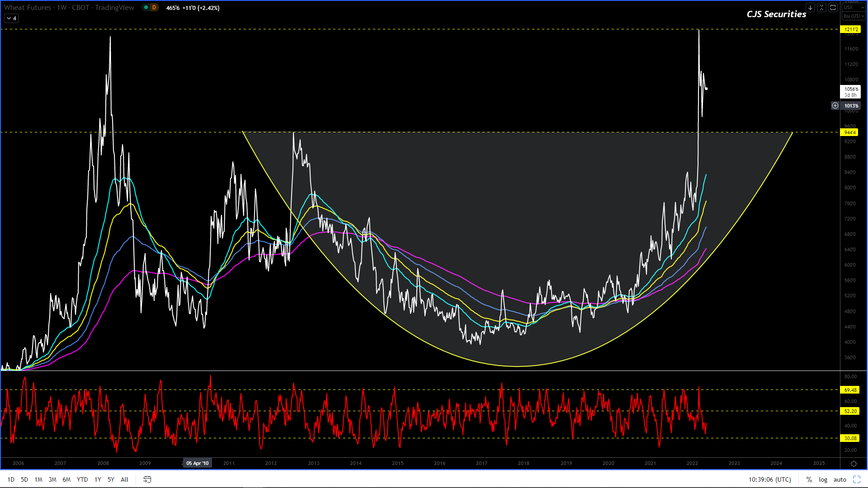868x488 pixels.
Task: Click the chart settings gear icon
Action: 854,464
